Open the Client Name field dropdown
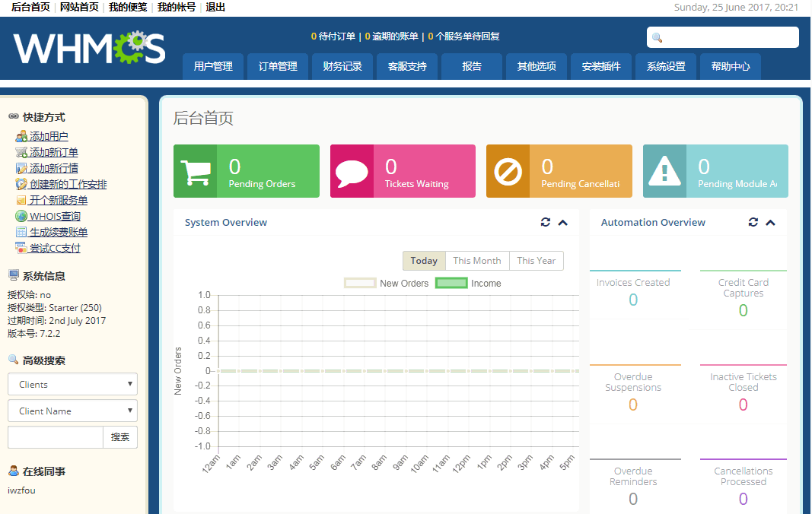The image size is (812, 514). click(x=72, y=411)
